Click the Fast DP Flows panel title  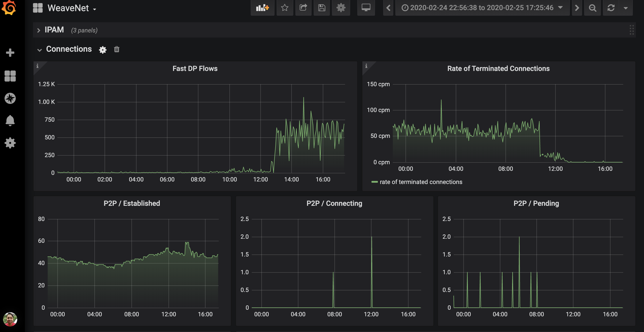[x=195, y=69]
